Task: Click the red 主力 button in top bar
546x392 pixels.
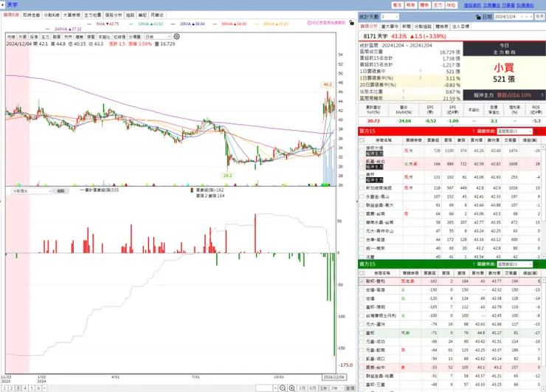Action: click(x=438, y=5)
